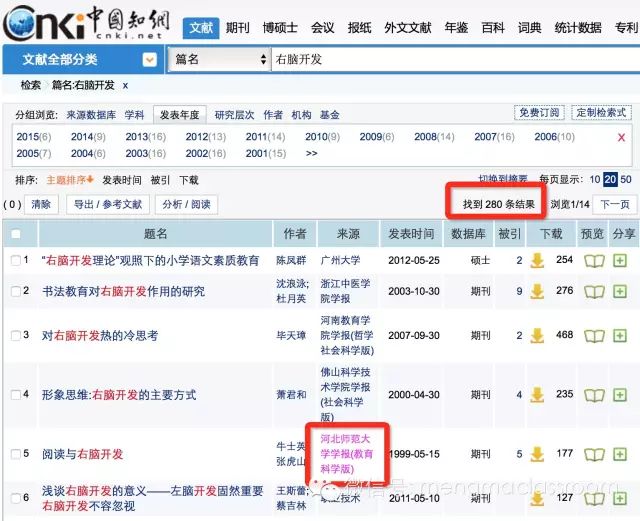Open preview book icon for result 2

point(594,291)
